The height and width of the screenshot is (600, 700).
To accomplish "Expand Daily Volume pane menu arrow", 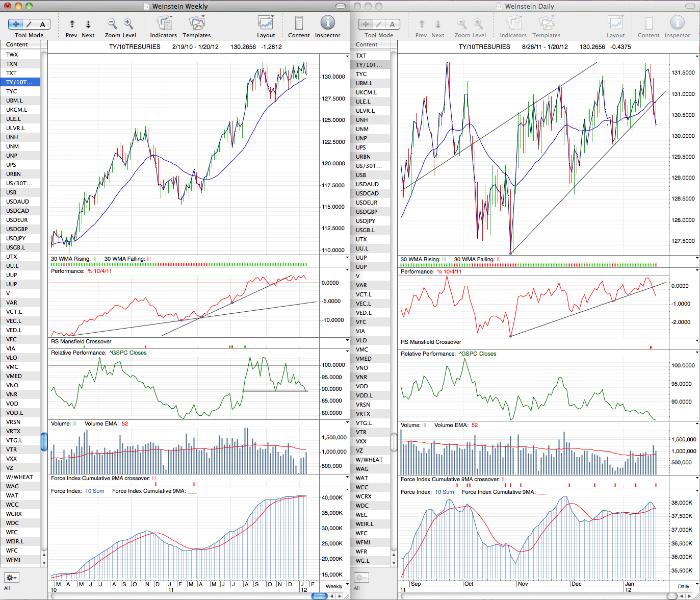I will point(697,424).
